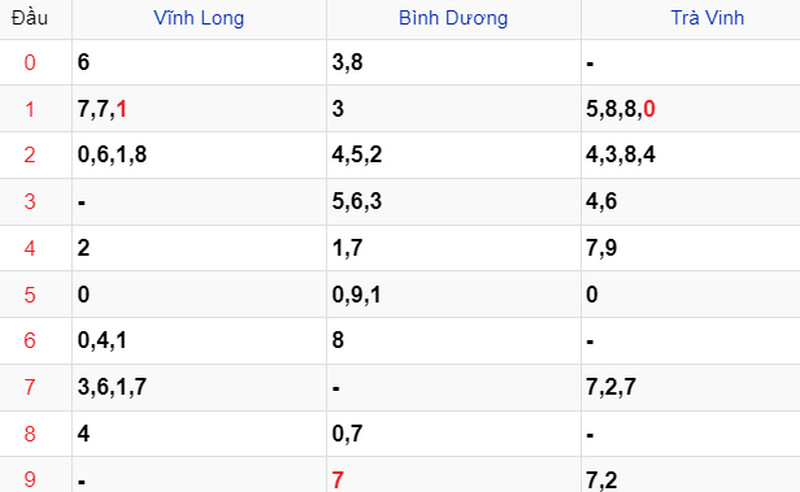Screen dimensions: 800x492
Task: Select the Trà Vinh column header
Action: coord(707,18)
